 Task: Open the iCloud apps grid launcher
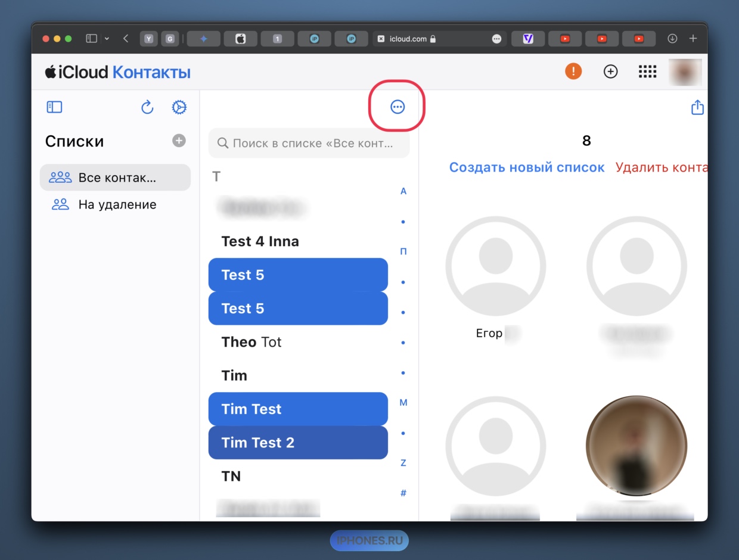tap(647, 71)
